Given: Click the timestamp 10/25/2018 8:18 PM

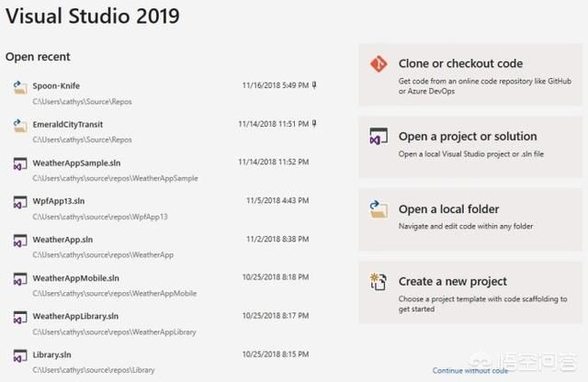Looking at the screenshot, I should [276, 277].
